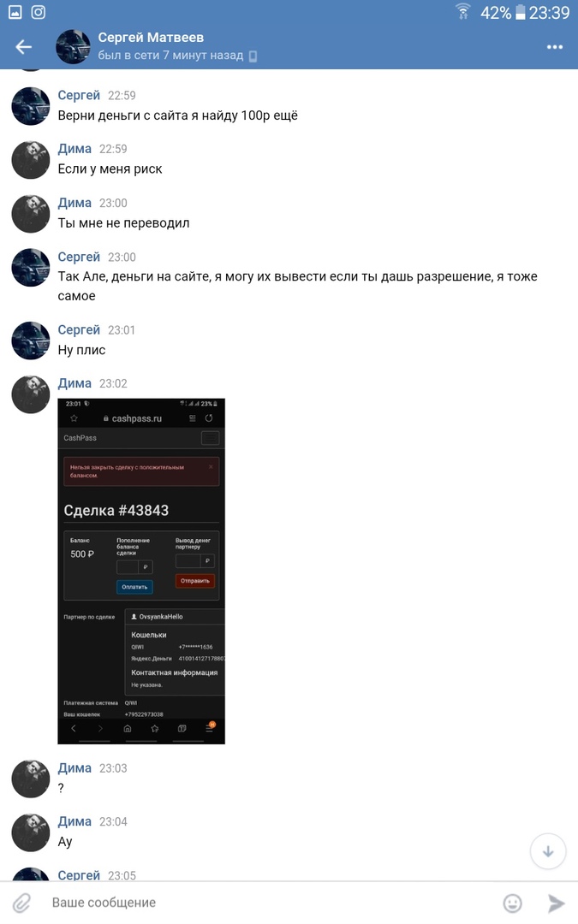
Task: Select the message "Ну плис"
Action: 81,350
